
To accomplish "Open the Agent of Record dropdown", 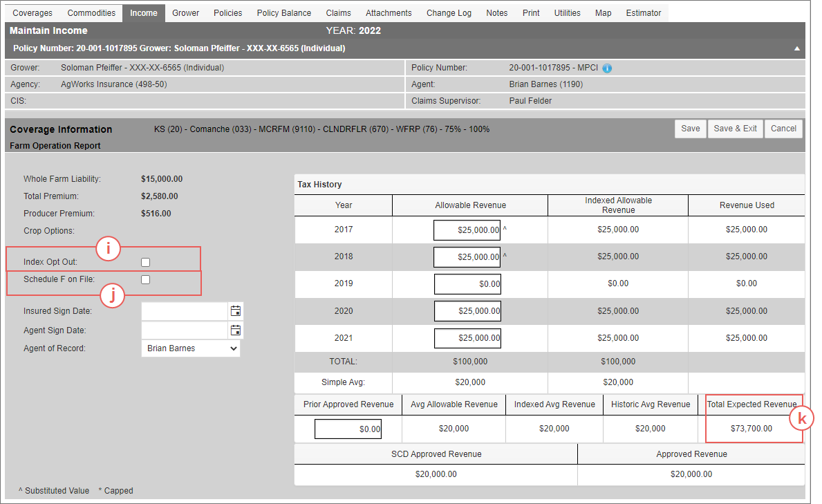I will [x=191, y=348].
